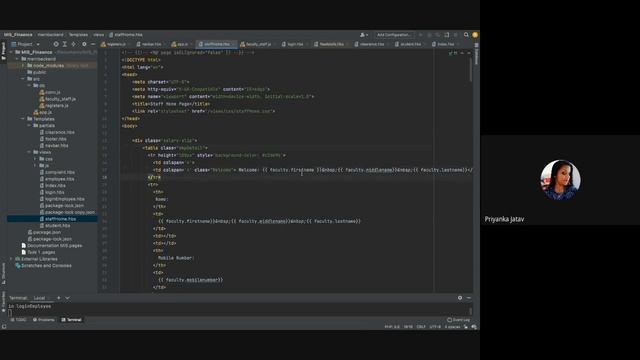
Task: Open the user account icon dropdown
Action: pyautogui.click(x=364, y=35)
